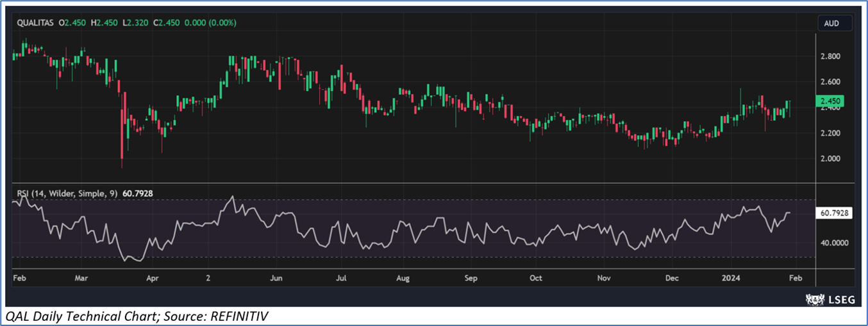Select the Dec marker on time axis

[672, 279]
